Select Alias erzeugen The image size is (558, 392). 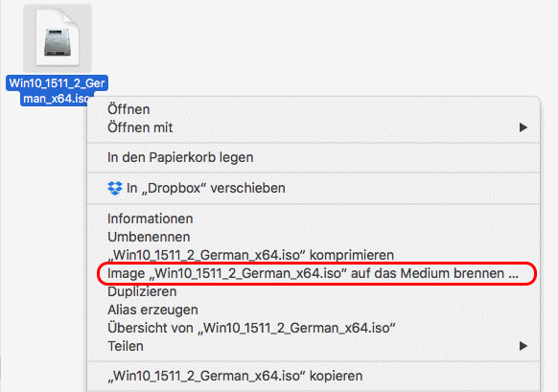click(x=314, y=310)
